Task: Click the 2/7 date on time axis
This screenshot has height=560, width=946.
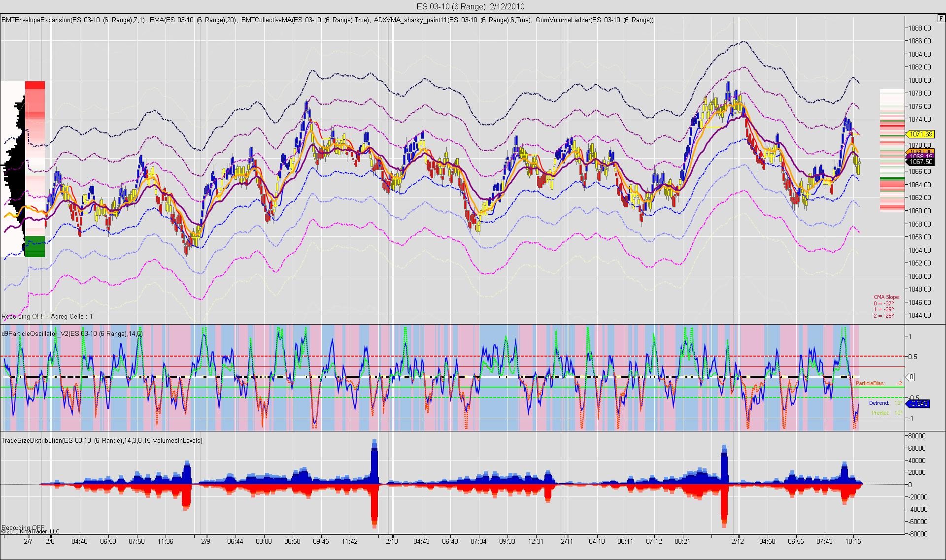Action: pyautogui.click(x=28, y=541)
